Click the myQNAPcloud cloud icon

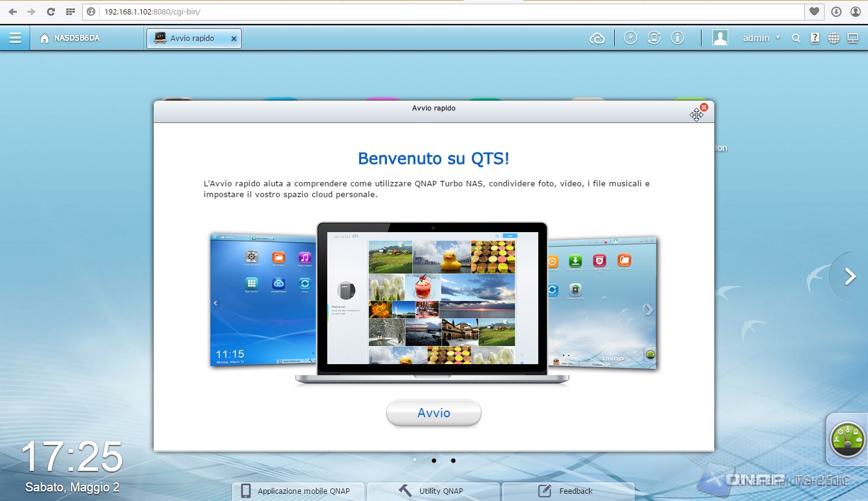pos(597,39)
